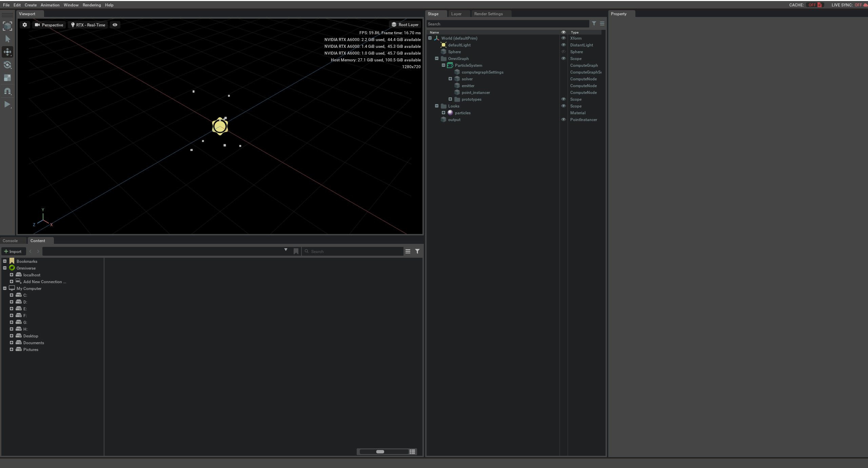This screenshot has height=468, width=868.
Task: Toggle visibility of World prim
Action: pos(564,38)
